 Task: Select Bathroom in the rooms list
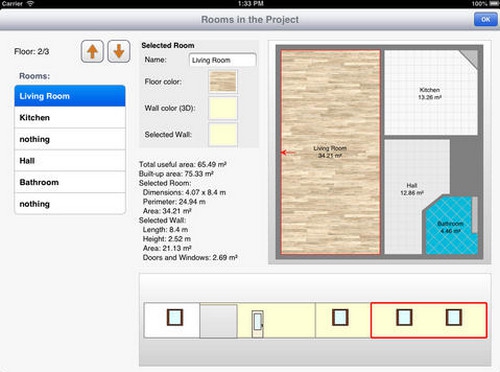(x=70, y=182)
